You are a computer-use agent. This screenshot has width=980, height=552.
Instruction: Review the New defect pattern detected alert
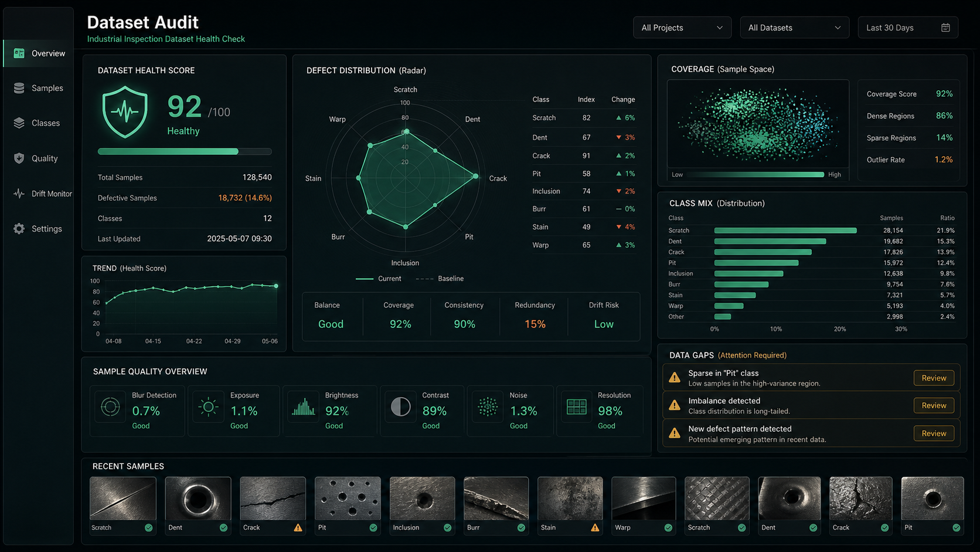[x=934, y=434]
